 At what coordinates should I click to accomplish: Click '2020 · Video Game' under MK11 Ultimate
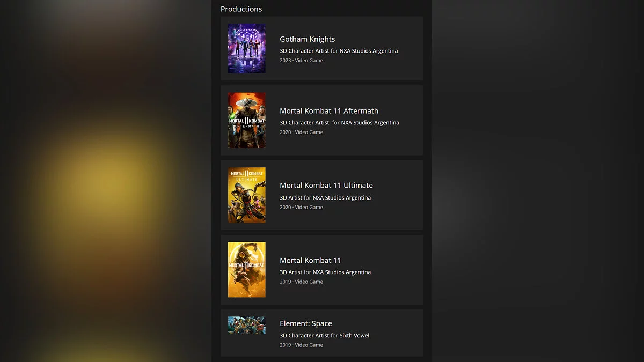pyautogui.click(x=301, y=208)
